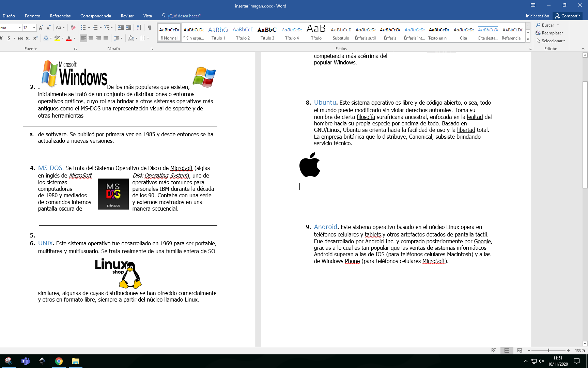Click the Compartir button
This screenshot has height=368, width=588.
pos(568,16)
